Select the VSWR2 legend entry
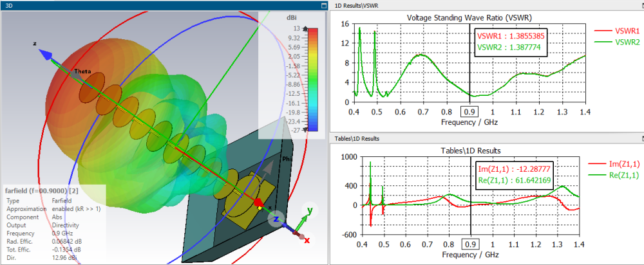This screenshot has width=644, height=265. click(x=618, y=42)
